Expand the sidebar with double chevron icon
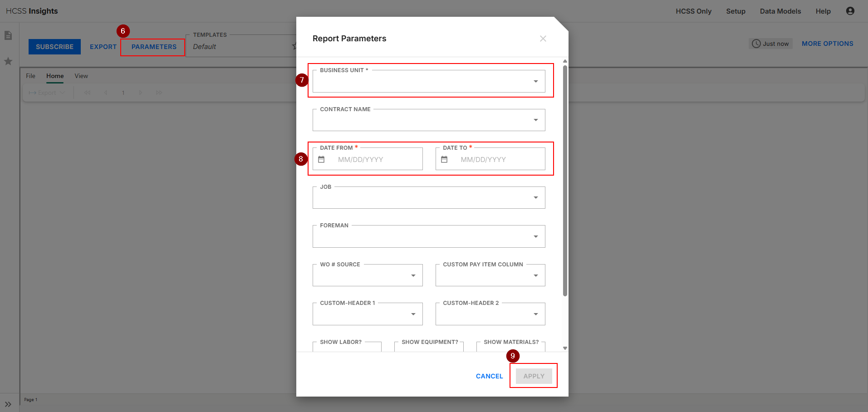This screenshot has width=868, height=412. coord(8,404)
